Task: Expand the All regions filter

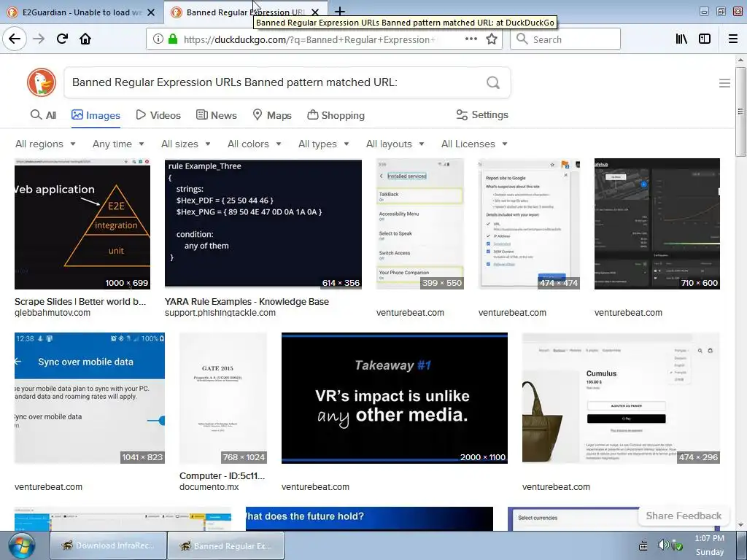Action: pos(46,144)
